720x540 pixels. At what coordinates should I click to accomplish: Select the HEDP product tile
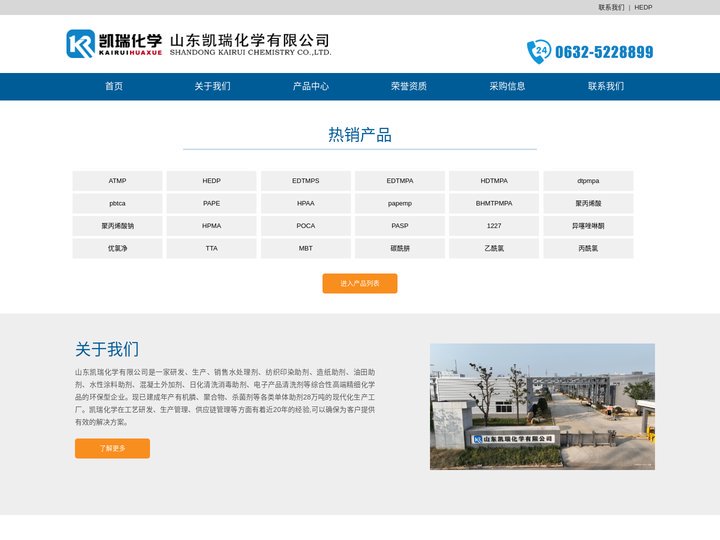point(212,181)
